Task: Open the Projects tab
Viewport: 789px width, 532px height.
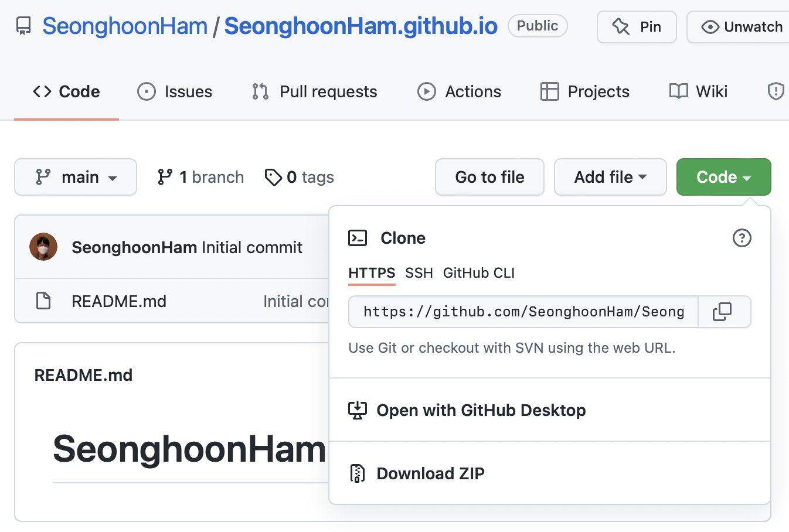Action: pyautogui.click(x=584, y=91)
